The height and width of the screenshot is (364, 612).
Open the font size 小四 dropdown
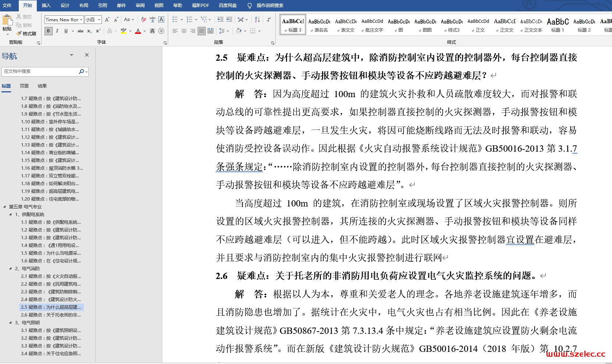click(x=99, y=20)
